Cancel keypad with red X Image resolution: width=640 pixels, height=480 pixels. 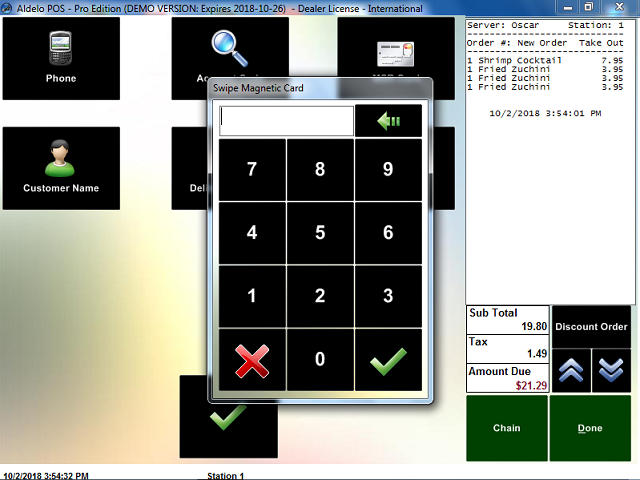[x=252, y=360]
